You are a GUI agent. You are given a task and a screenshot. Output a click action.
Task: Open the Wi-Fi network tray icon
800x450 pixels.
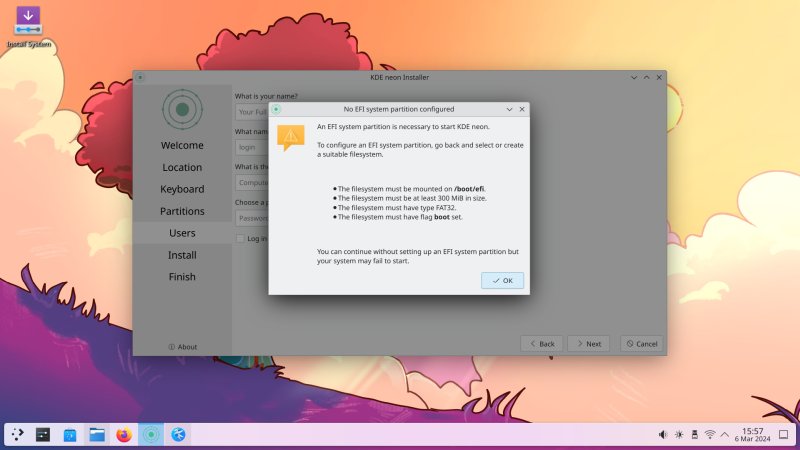(x=710, y=435)
